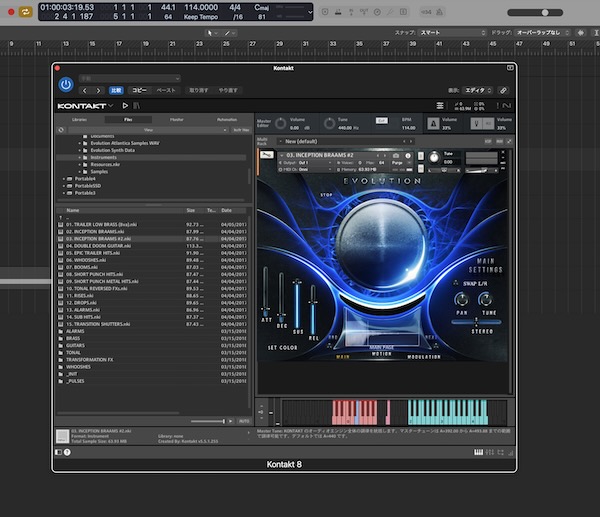Screen dimensions: 600x517
Task: Click the Kontakt rack layout icon
Action: tap(440, 106)
